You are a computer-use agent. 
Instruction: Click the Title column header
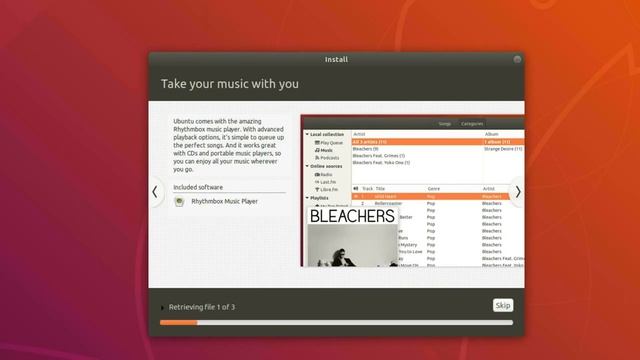click(x=380, y=189)
